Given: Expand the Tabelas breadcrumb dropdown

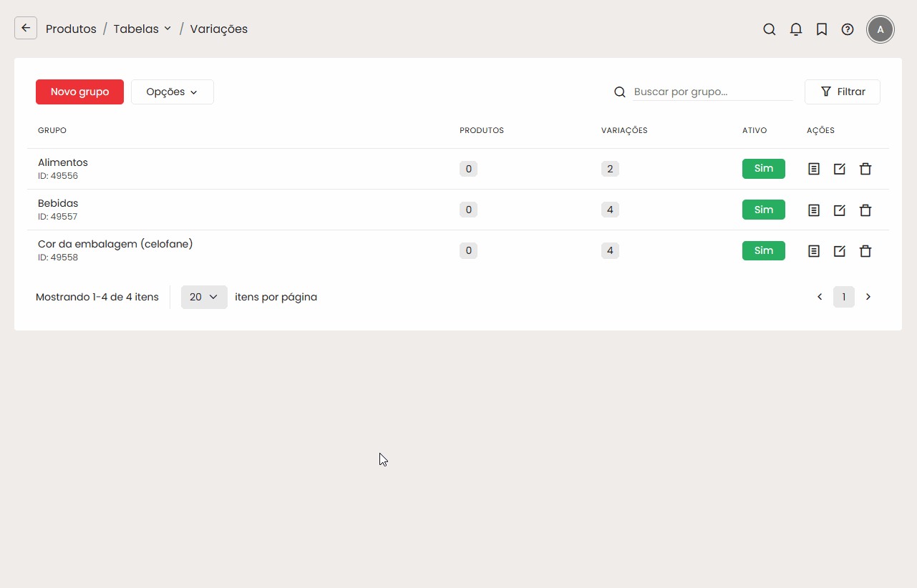Looking at the screenshot, I should 142,29.
